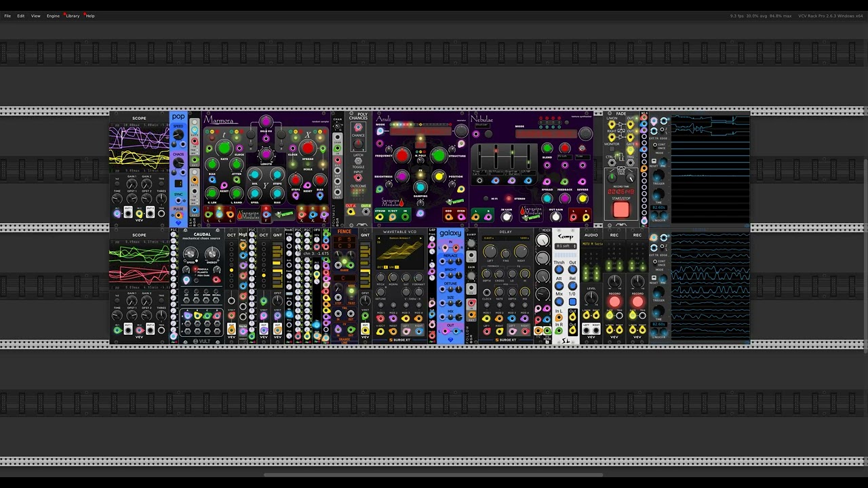This screenshot has height=488, width=868.
Task: Click the Fade recorder START/STOP red button
Action: tap(621, 209)
